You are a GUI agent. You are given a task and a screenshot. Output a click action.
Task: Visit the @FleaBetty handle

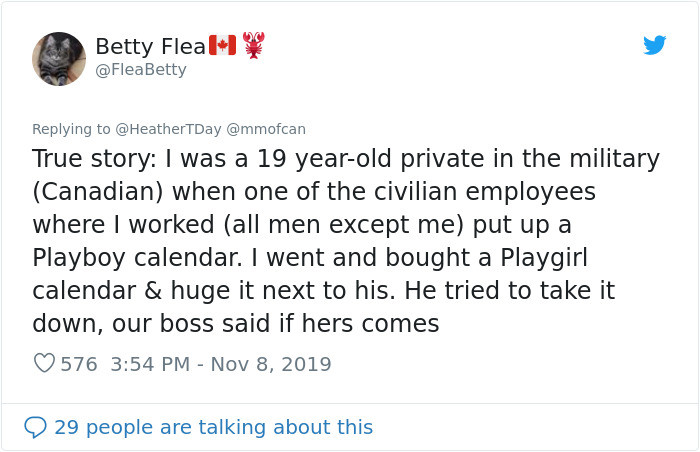[140, 70]
